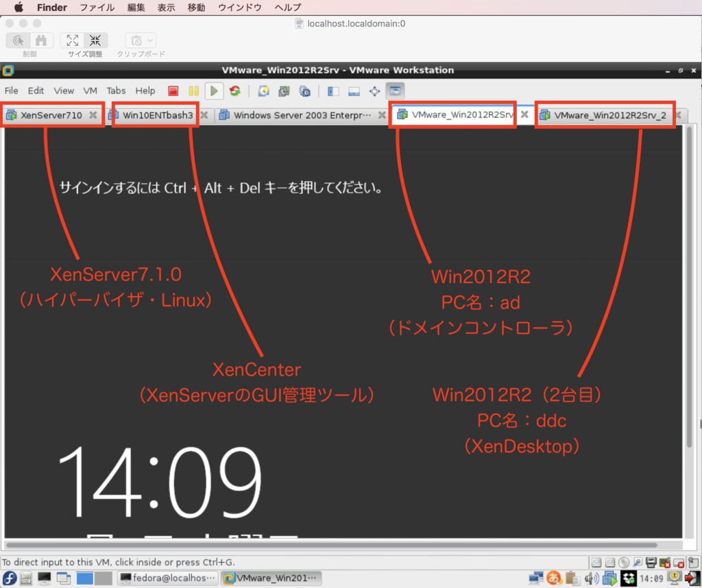Click the Dropbox tray icon
The width and height of the screenshot is (702, 588).
[x=628, y=578]
